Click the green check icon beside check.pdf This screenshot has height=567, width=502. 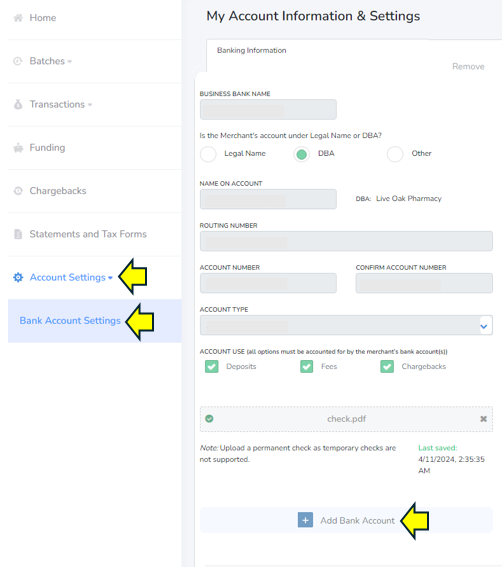click(209, 419)
